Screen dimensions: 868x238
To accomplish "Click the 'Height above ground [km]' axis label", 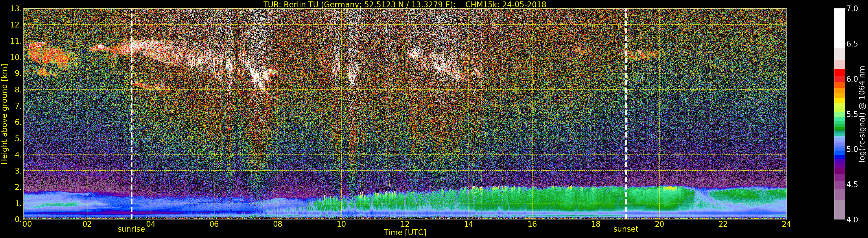I will (4, 114).
